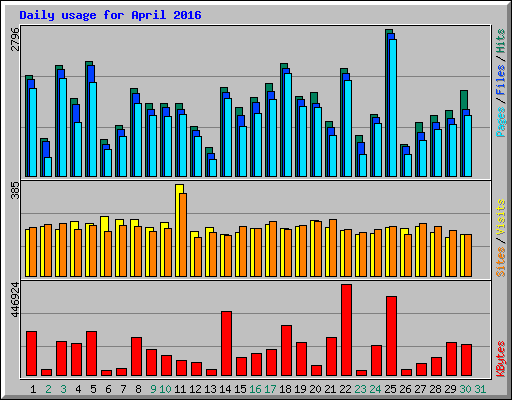The height and width of the screenshot is (400, 512).
Task: Click the 'Visits' legend label
Action: (501, 218)
